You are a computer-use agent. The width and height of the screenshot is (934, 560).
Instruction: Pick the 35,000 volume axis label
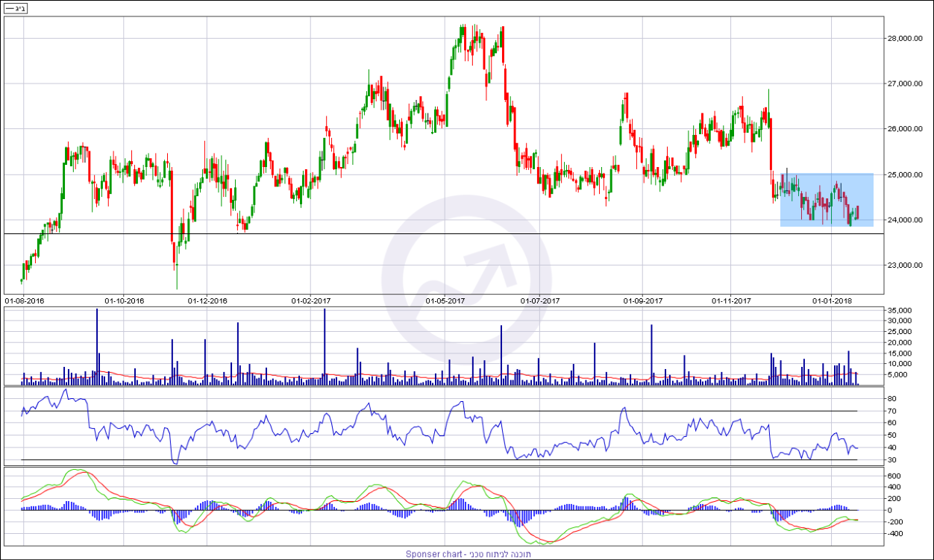click(899, 309)
